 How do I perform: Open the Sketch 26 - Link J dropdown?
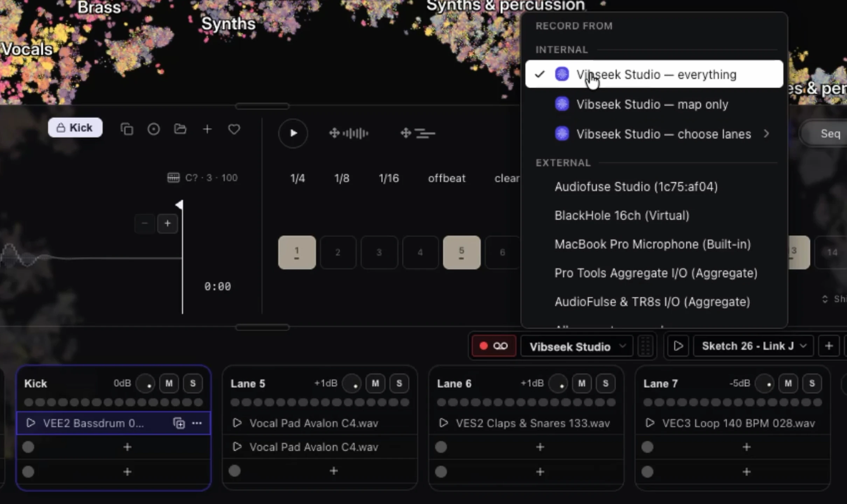753,346
